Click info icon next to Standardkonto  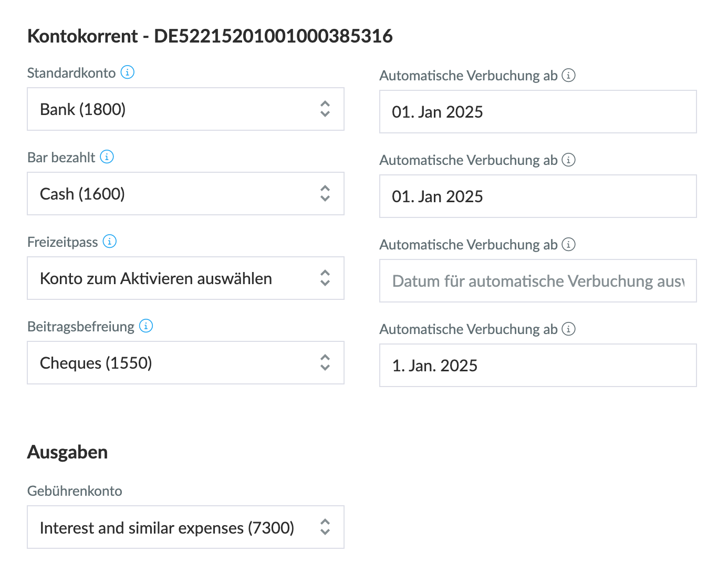click(128, 72)
